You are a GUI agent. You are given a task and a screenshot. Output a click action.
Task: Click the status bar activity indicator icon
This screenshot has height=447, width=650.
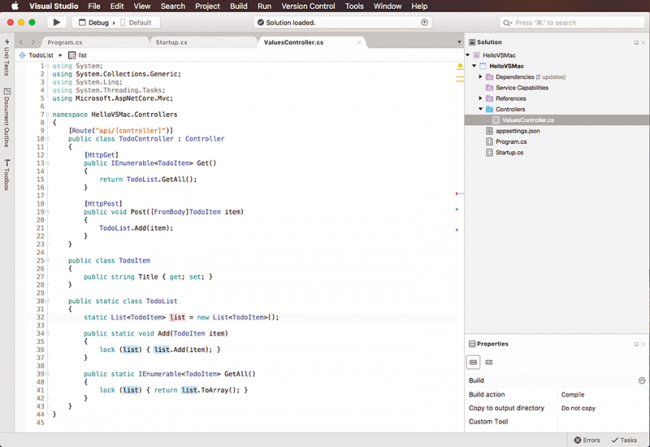[424, 22]
